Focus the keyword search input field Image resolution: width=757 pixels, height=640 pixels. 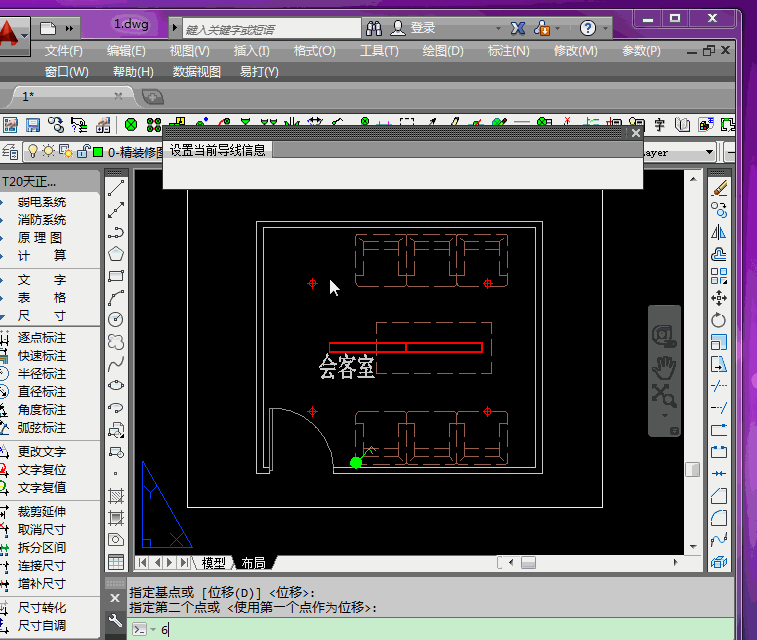272,28
